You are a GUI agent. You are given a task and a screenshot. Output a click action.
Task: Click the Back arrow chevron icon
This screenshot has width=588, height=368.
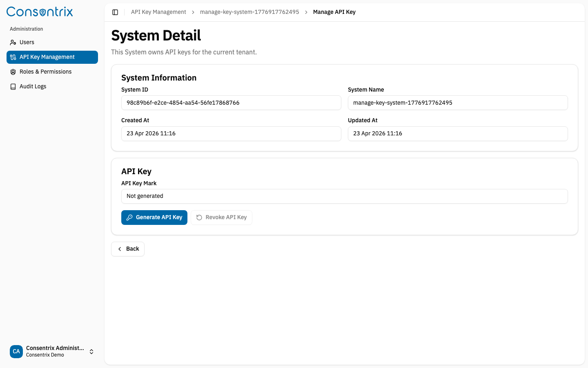[120, 249]
